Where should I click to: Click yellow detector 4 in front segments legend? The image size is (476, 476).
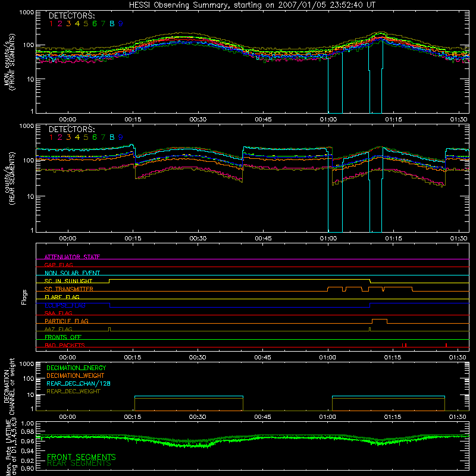point(77,24)
